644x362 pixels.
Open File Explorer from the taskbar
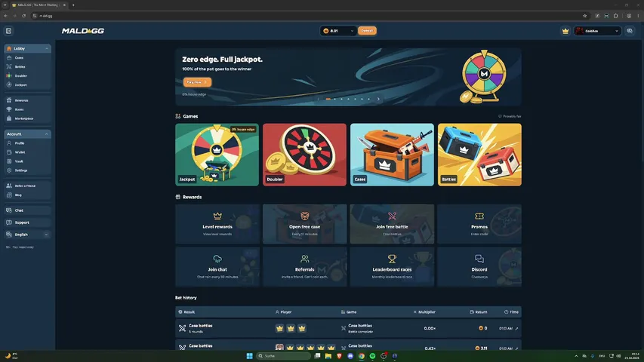click(x=328, y=356)
